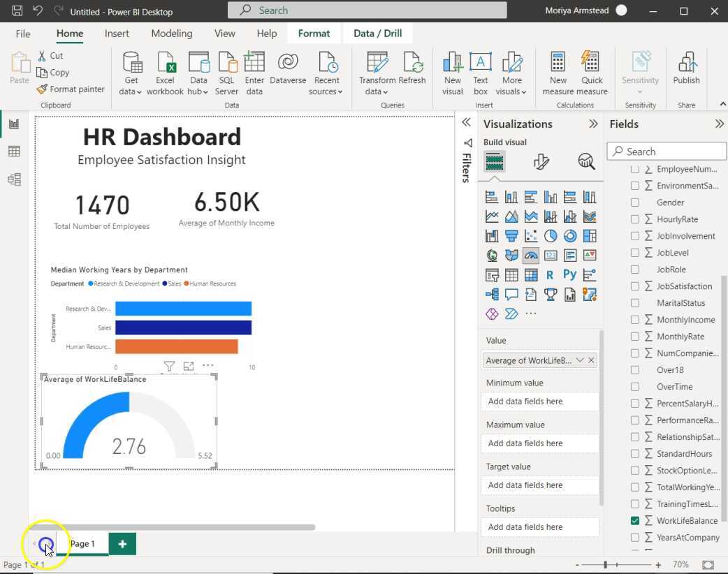
Task: Check the MonthlyIncome field checkbox
Action: pyautogui.click(x=635, y=319)
